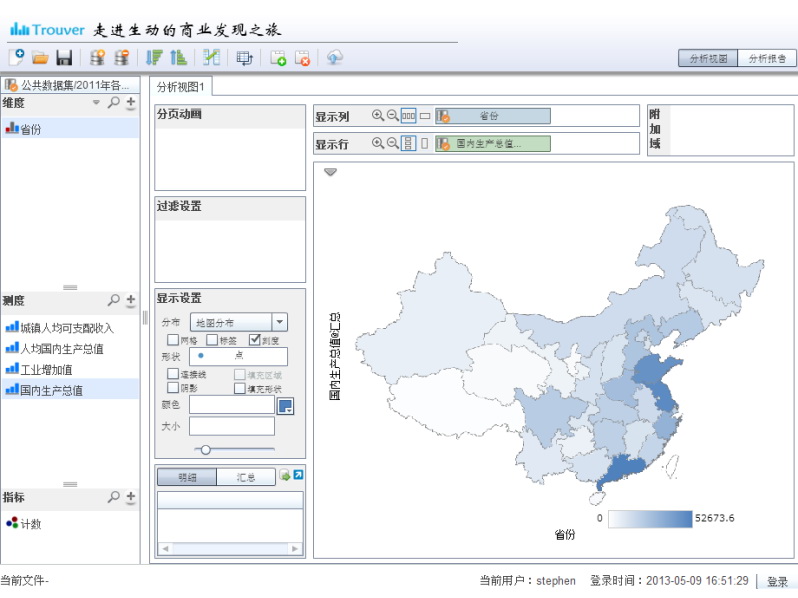Enable the 连接线 checkbox
Screen dimensions: 798x598
pos(173,374)
